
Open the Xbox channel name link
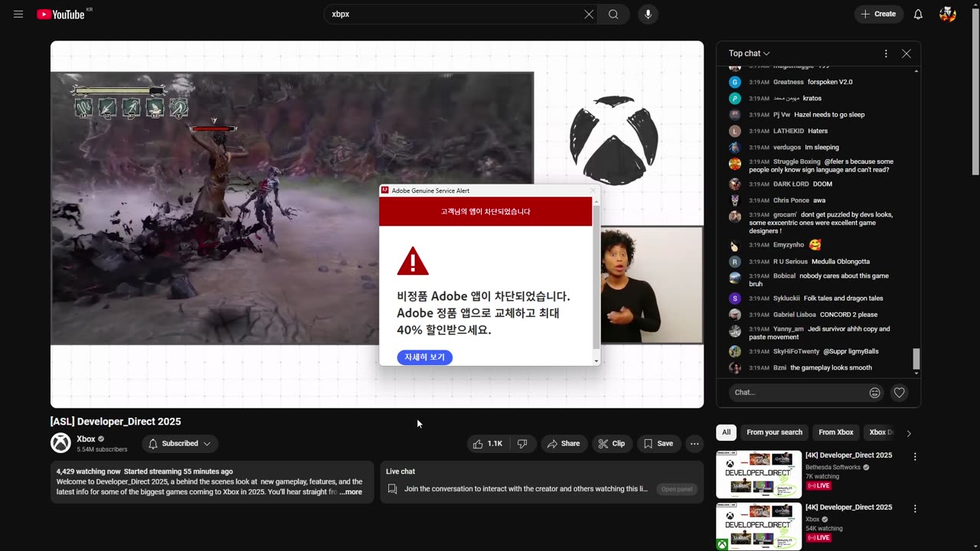coord(86,439)
